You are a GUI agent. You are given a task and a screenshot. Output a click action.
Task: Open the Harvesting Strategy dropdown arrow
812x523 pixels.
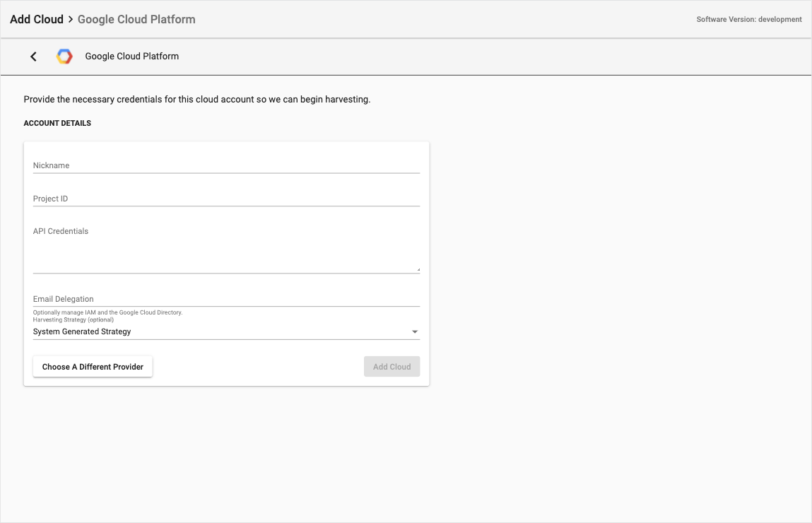[x=415, y=332]
